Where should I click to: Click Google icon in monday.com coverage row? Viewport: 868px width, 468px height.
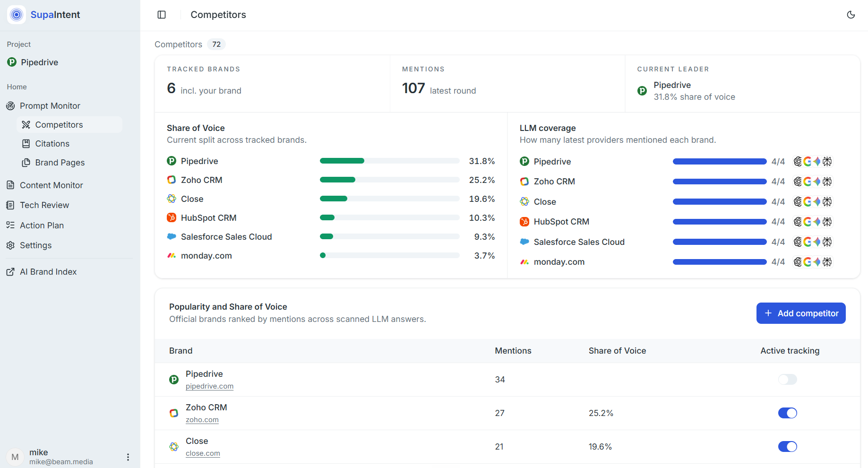[x=808, y=262]
